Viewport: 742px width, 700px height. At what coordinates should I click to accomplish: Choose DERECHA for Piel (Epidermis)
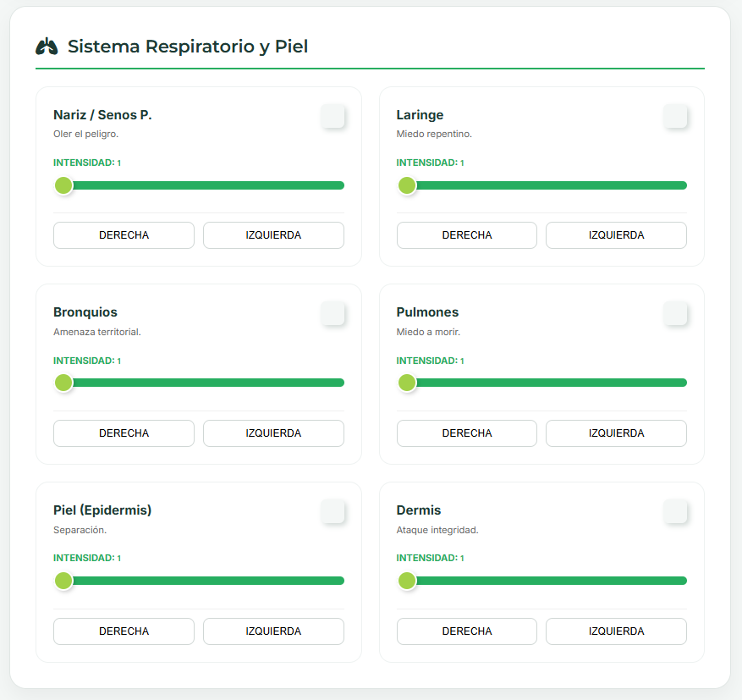124,631
